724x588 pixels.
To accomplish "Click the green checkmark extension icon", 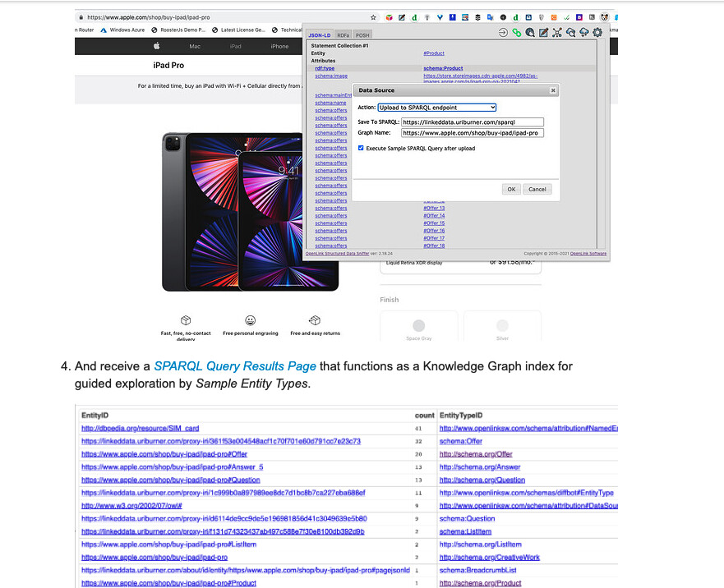I will pos(566,17).
